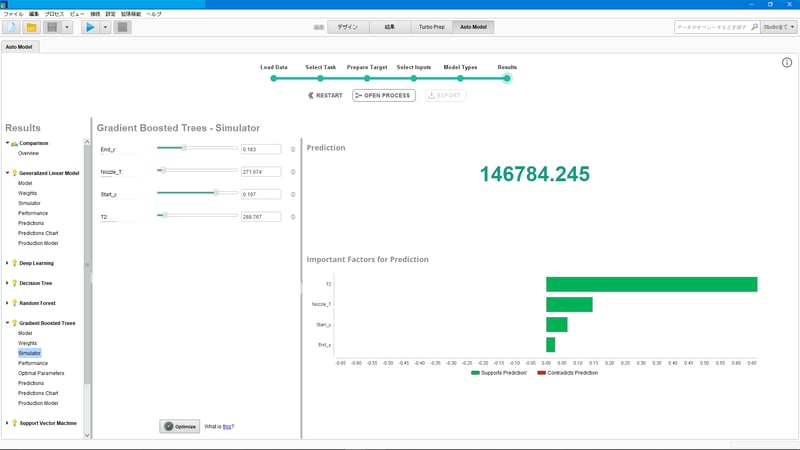Viewport: 800px width, 450px height.
Task: Click the save disk icon
Action: (x=52, y=28)
